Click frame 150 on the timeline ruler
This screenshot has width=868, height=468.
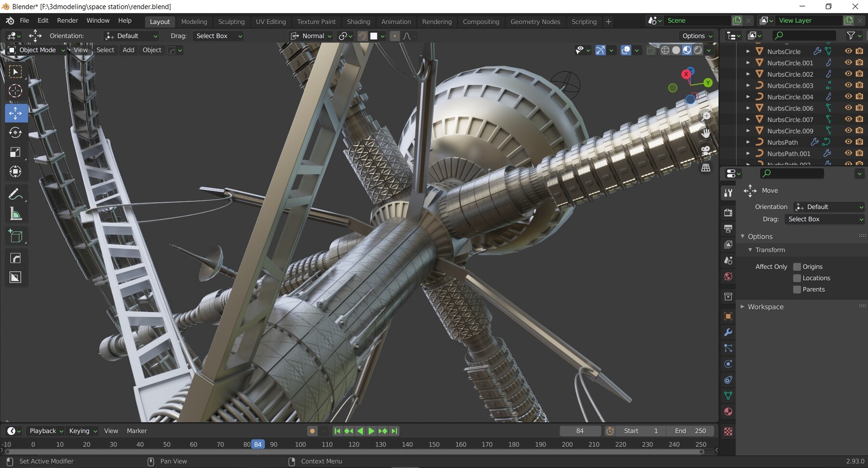(x=434, y=444)
